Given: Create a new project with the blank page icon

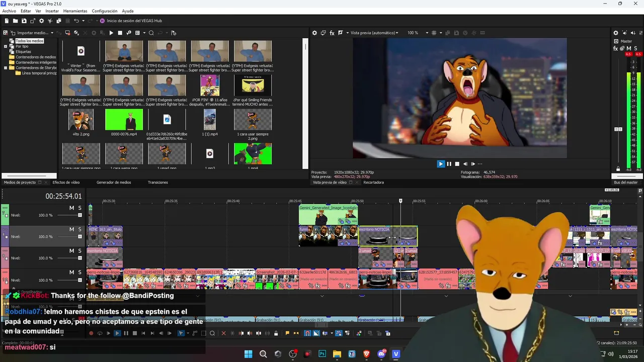Looking at the screenshot, I should [x=7, y=21].
